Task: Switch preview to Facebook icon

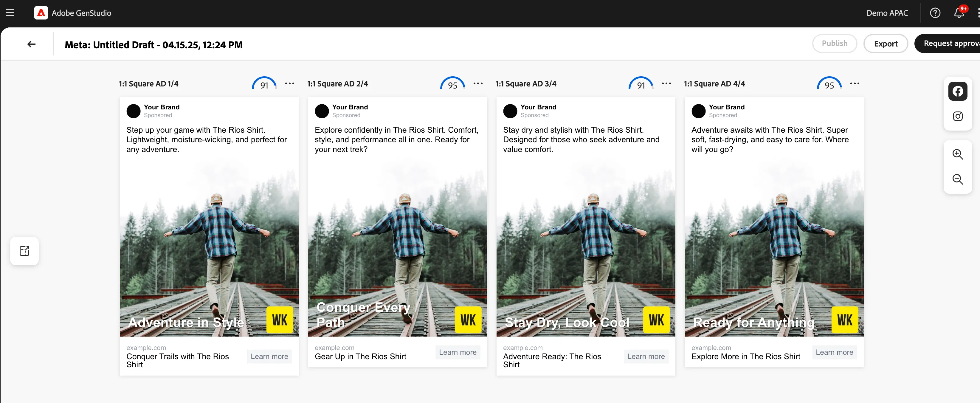Action: tap(958, 91)
